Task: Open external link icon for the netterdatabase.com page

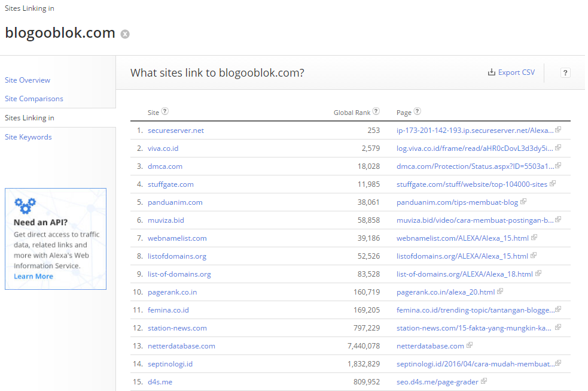Action: pos(470,345)
